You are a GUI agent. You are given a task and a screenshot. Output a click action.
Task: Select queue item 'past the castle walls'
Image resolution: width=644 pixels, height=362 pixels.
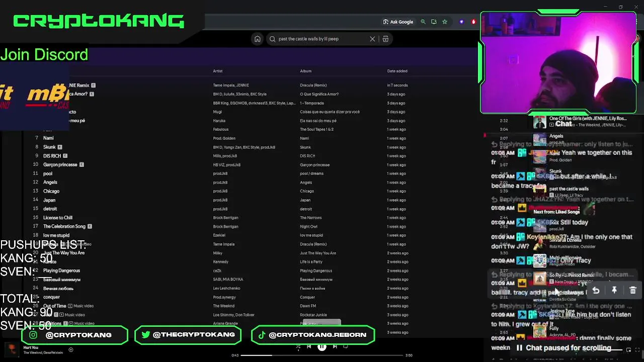(561, 192)
